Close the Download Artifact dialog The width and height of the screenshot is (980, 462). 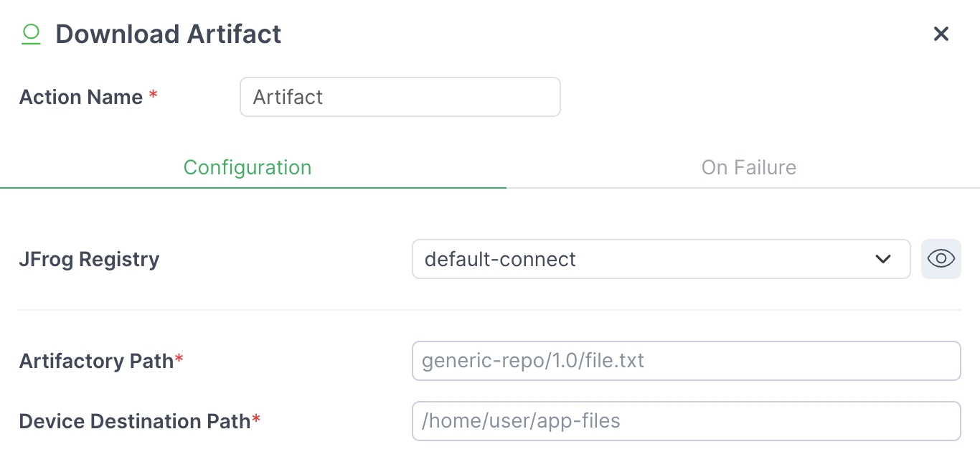pos(941,34)
